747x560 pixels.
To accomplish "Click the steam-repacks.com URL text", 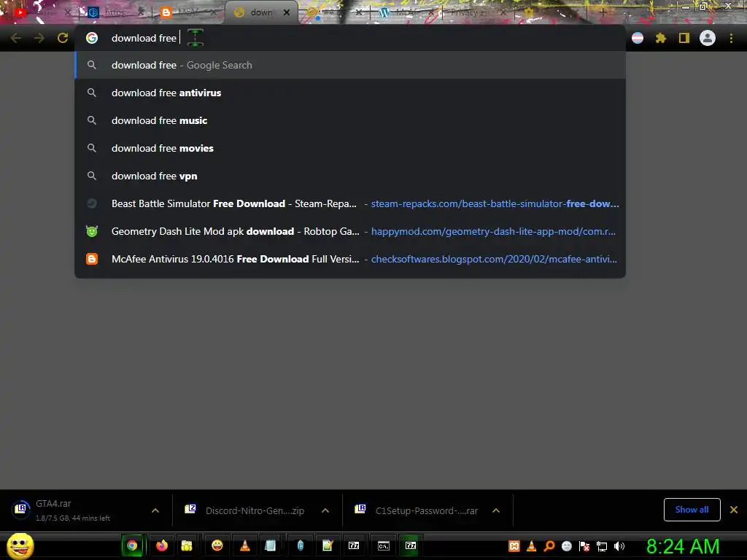I will tap(495, 204).
